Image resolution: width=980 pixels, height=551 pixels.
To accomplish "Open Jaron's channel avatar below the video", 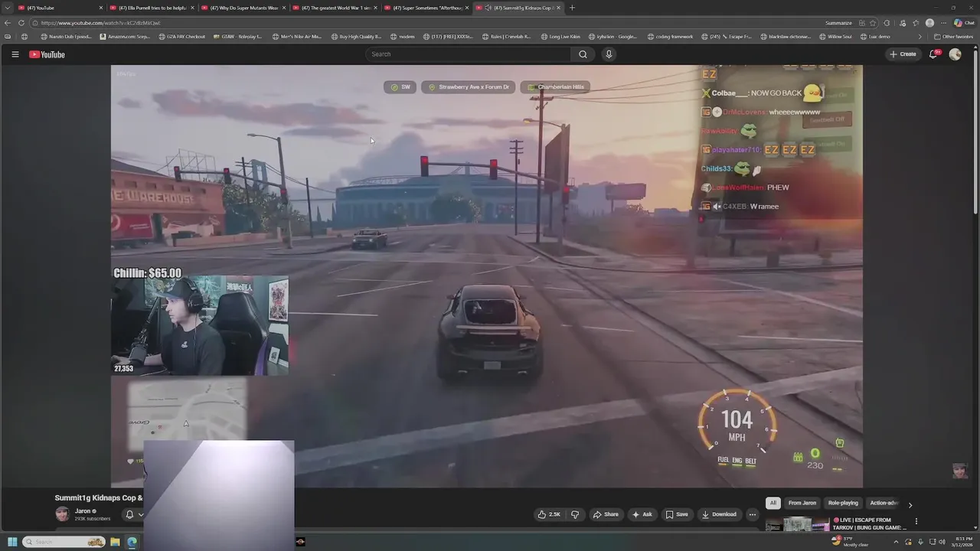I will coord(62,514).
